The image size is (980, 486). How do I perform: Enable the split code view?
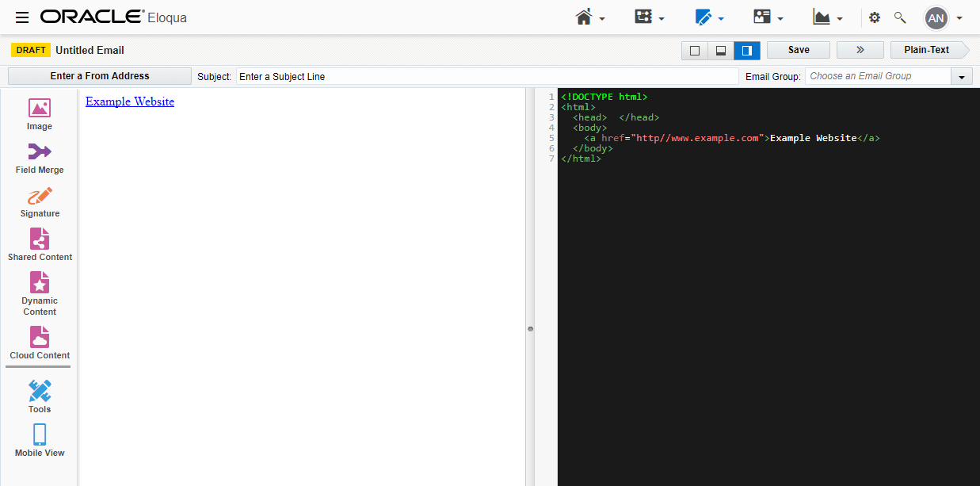tap(747, 49)
